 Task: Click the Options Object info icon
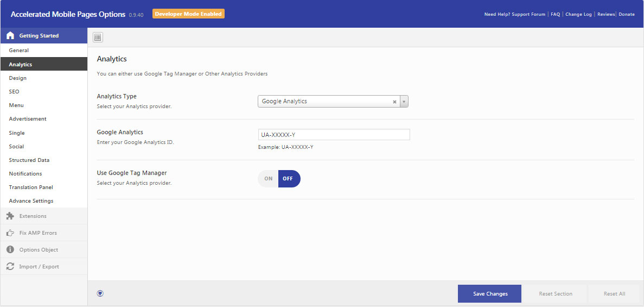(10, 250)
